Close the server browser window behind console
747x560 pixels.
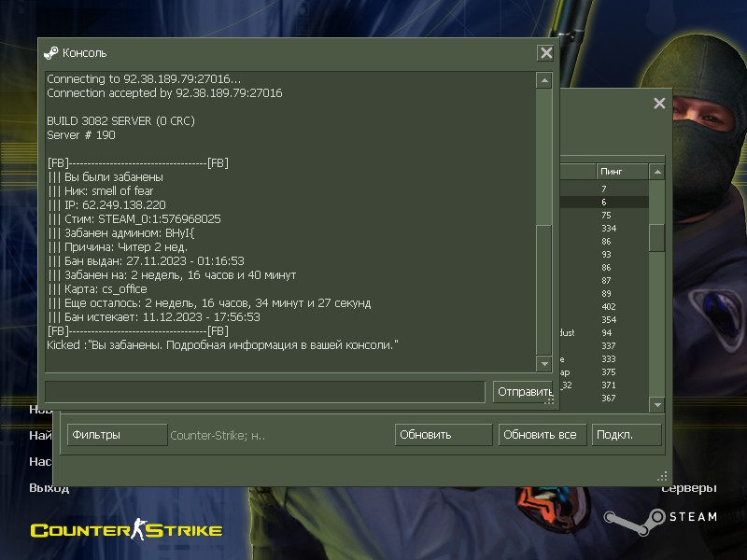[x=659, y=103]
